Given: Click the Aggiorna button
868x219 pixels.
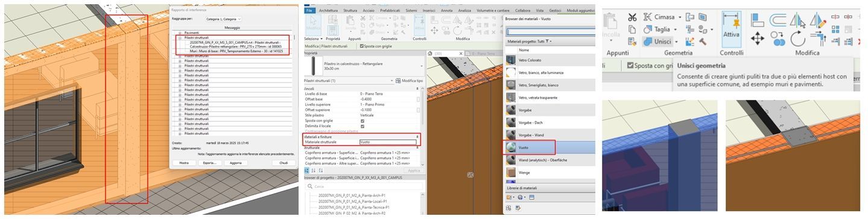Looking at the screenshot, I should click(235, 163).
